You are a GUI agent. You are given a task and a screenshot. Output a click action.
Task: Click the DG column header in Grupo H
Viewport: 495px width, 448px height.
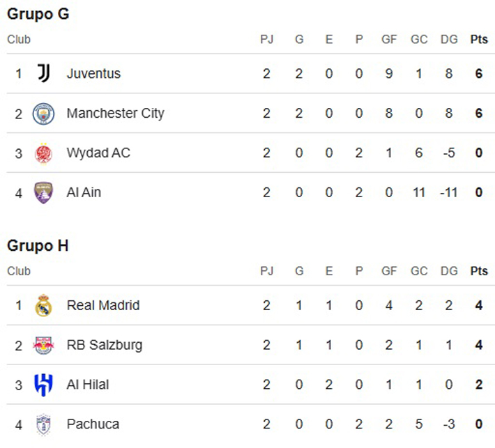click(x=449, y=271)
